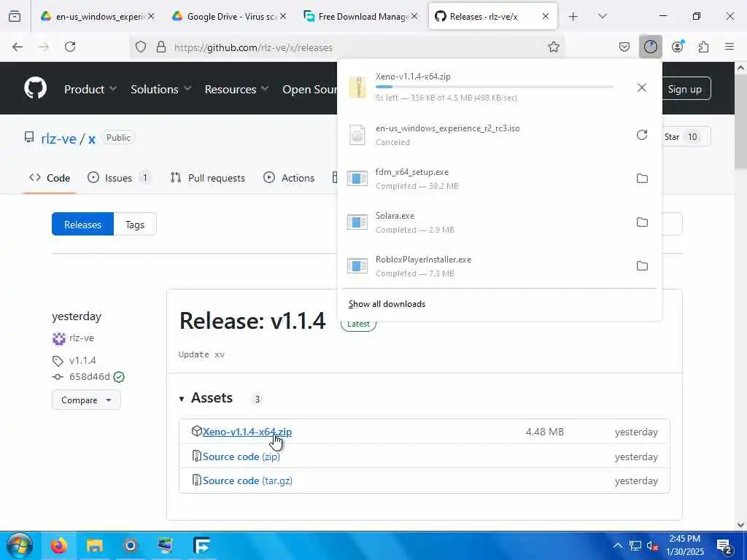Click the padlock site info icon
747x560 pixels.
pyautogui.click(x=161, y=47)
